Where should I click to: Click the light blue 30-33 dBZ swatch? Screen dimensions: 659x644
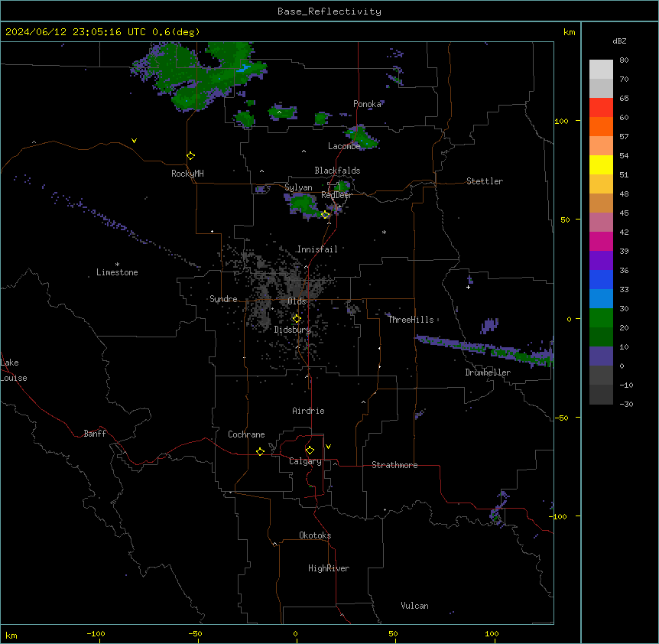click(601, 299)
